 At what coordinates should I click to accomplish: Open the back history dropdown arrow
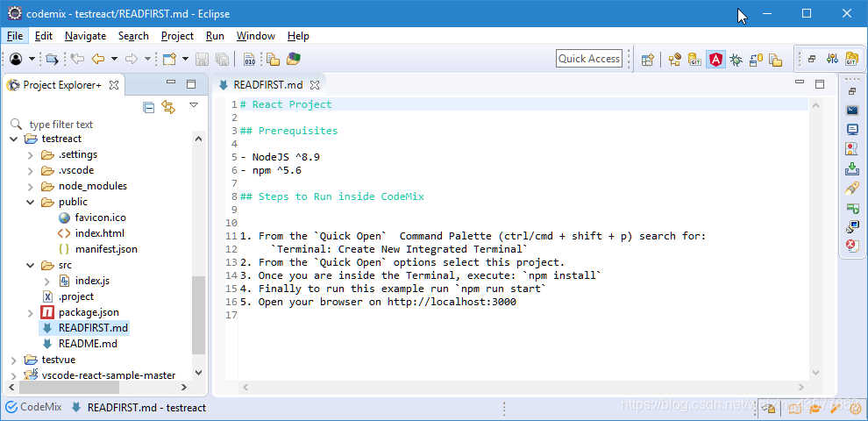[x=114, y=59]
